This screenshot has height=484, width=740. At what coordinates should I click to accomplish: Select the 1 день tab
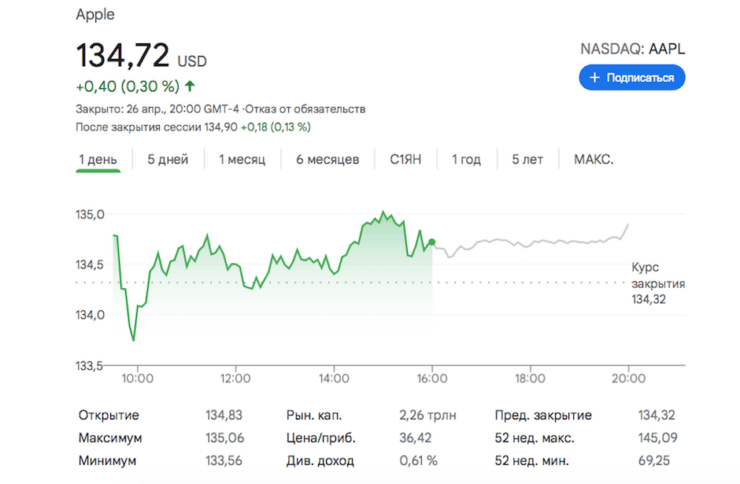98,159
